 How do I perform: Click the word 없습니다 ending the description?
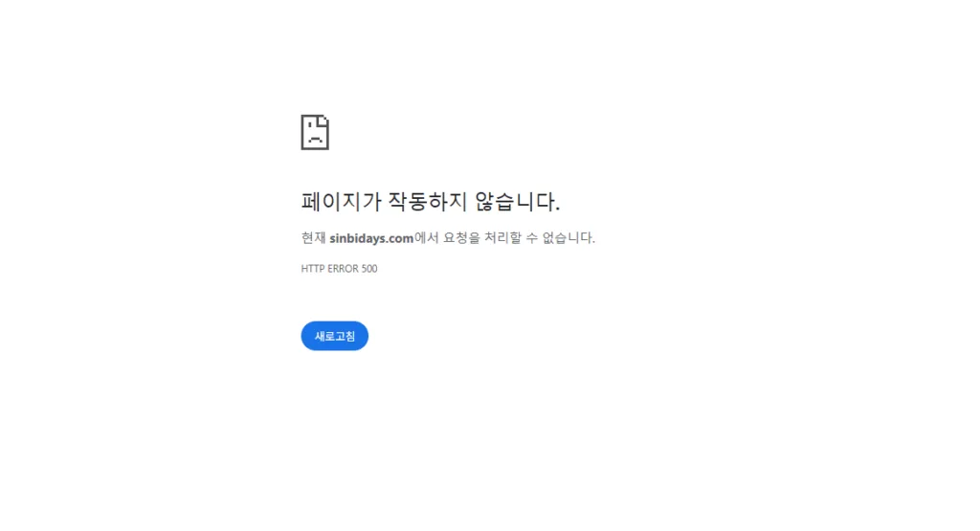567,237
